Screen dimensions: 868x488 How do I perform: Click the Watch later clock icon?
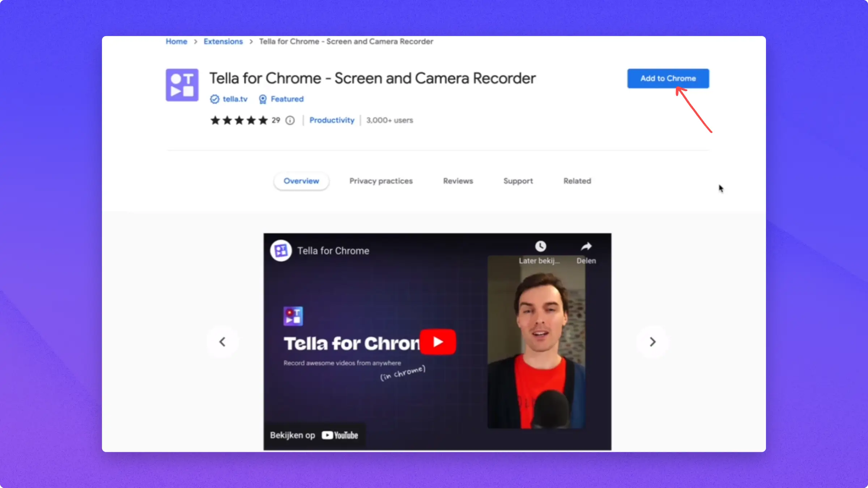coord(540,247)
